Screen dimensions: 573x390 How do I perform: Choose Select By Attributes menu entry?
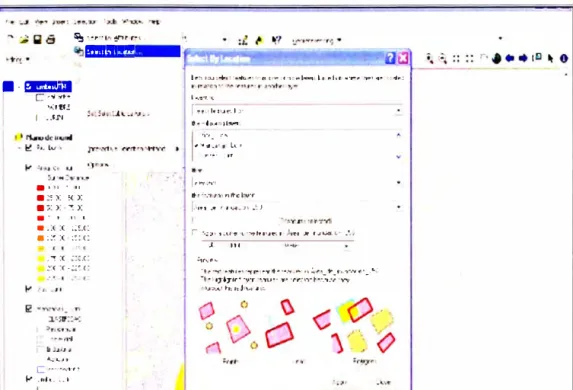tap(114, 38)
